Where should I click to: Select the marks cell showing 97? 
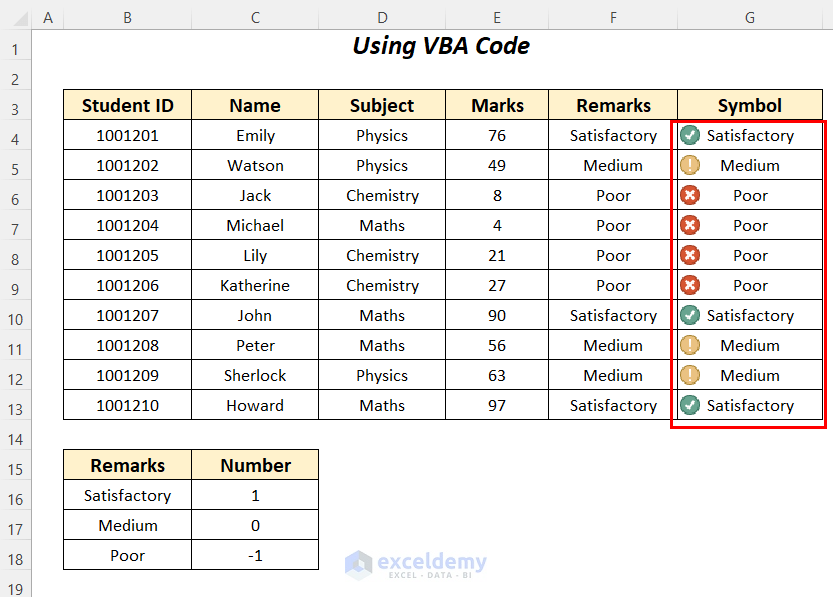pyautogui.click(x=497, y=405)
